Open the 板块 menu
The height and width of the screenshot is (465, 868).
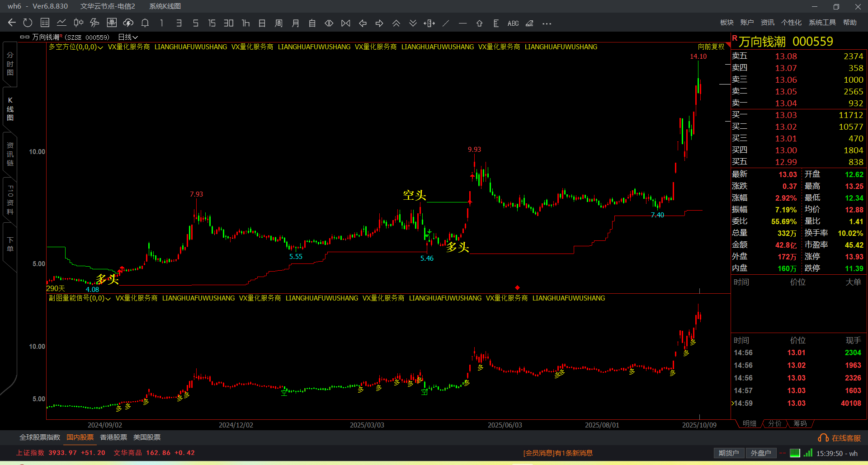(x=727, y=23)
